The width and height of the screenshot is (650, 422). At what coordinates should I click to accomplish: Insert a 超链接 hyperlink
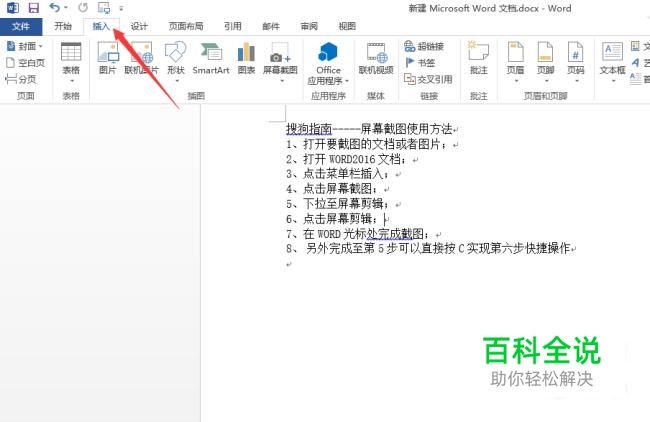(424, 46)
